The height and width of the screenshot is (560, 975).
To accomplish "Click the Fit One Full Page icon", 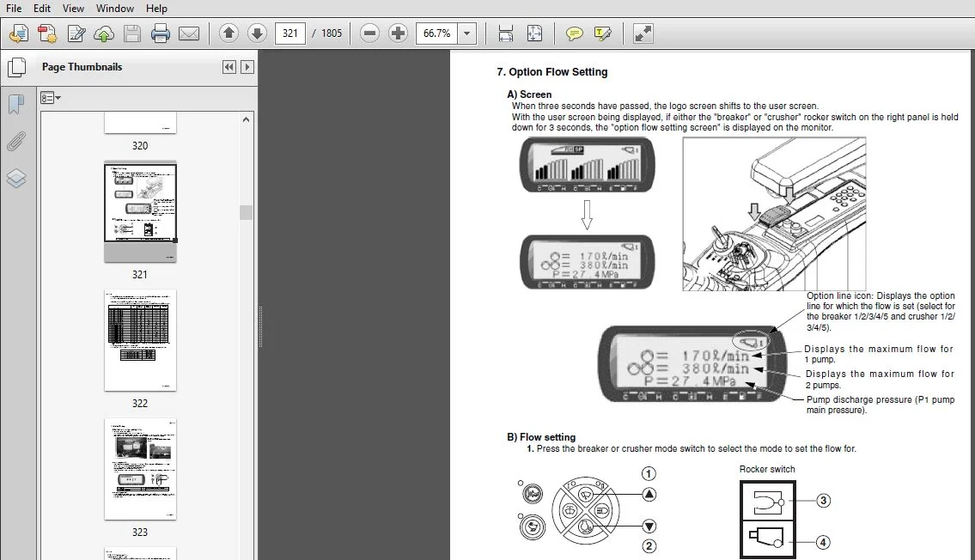I will (x=534, y=33).
